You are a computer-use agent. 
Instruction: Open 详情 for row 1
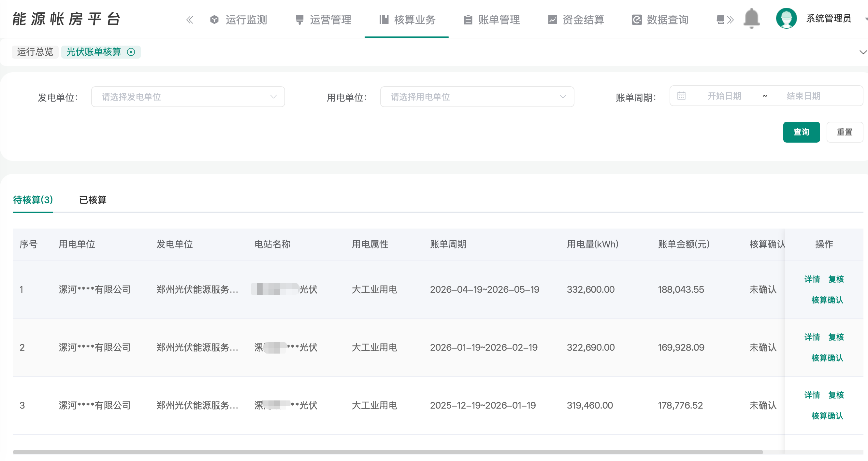point(812,279)
